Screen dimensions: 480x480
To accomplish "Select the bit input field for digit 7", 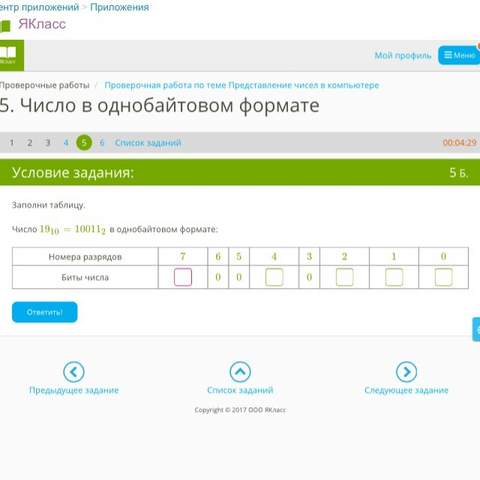I will 183,277.
